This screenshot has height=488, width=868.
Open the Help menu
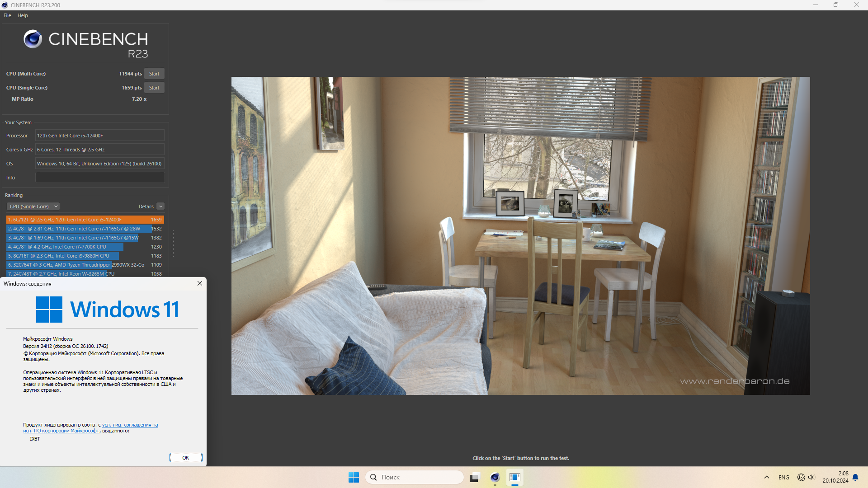click(x=23, y=15)
